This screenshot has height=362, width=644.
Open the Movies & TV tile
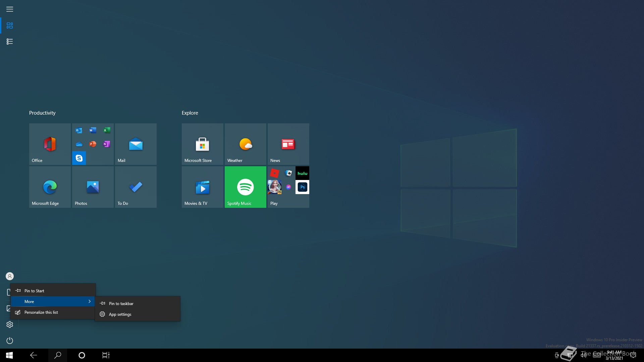click(202, 187)
